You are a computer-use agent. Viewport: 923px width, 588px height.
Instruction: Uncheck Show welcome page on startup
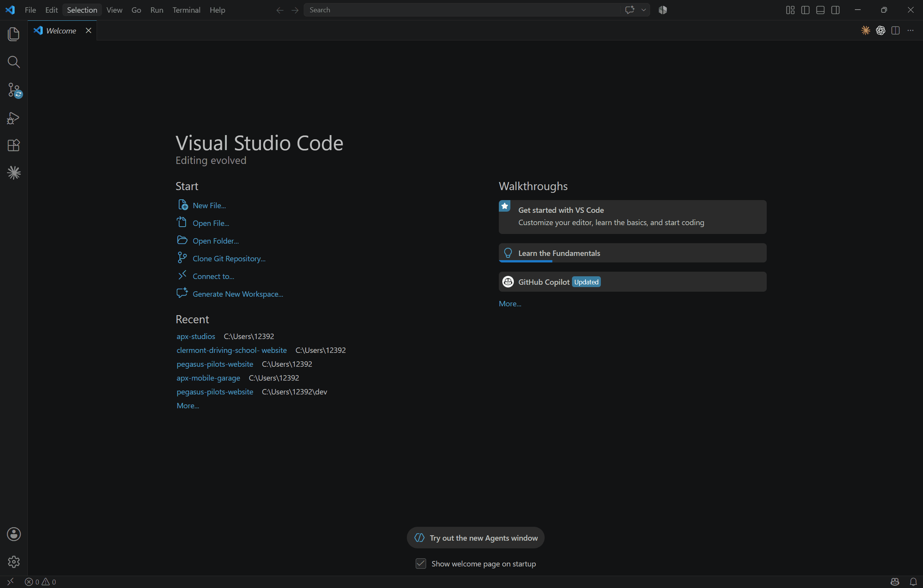[421, 564]
